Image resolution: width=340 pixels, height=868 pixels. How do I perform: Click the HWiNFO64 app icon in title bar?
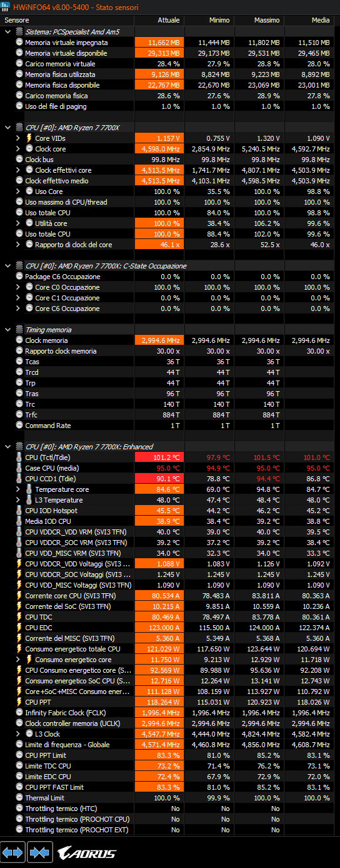coord(6,7)
